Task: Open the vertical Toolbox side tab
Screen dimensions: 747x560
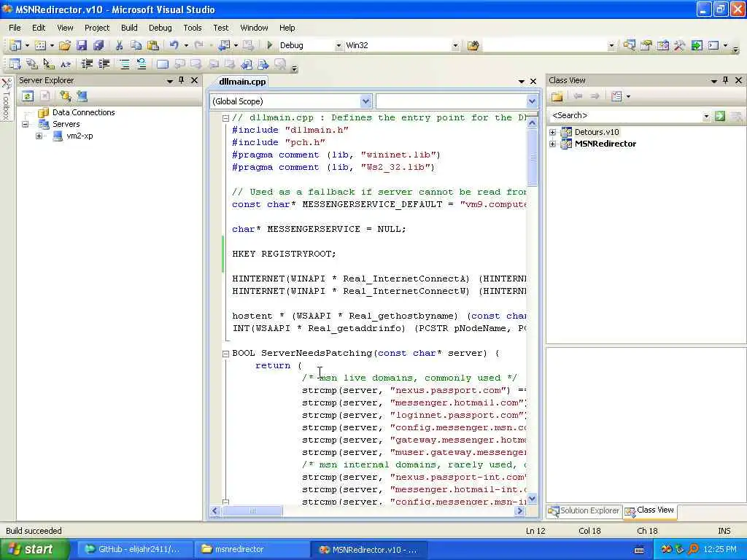Action: click(x=6, y=99)
